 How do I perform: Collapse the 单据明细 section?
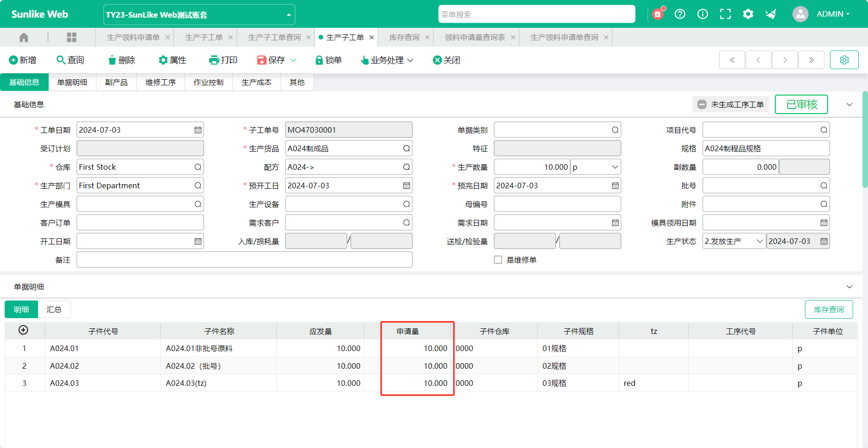pyautogui.click(x=849, y=287)
